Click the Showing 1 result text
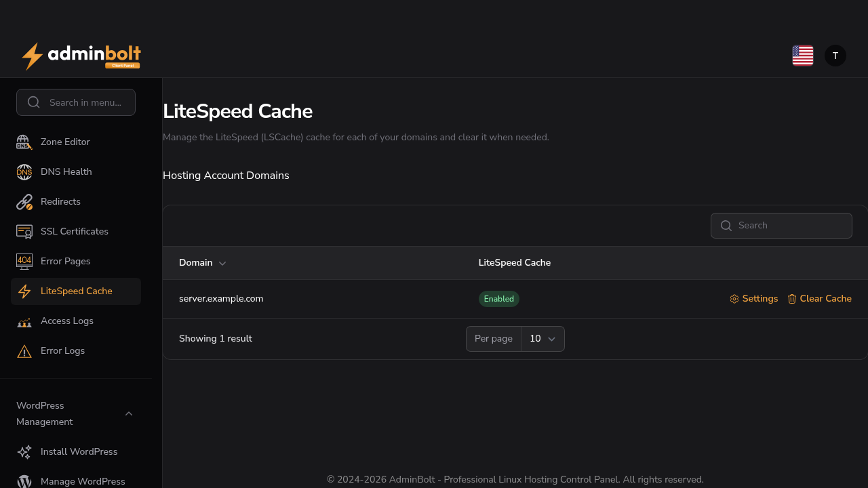The height and width of the screenshot is (488, 868). coord(216,339)
